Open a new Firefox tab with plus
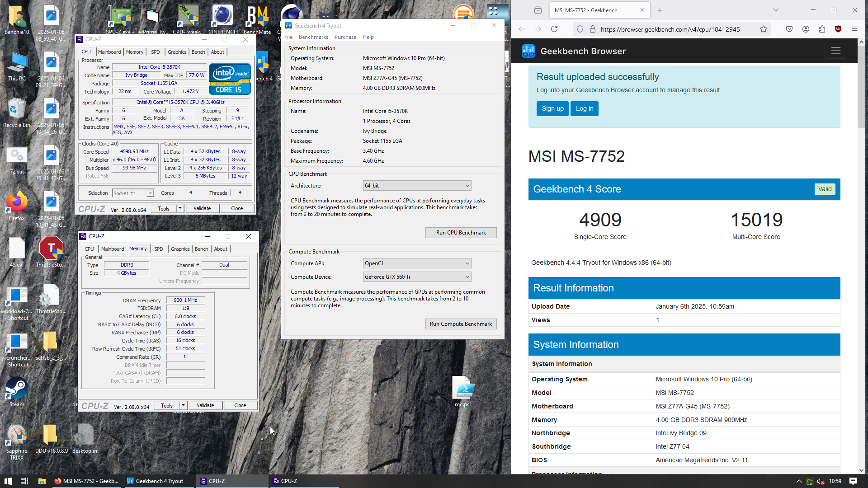Screen dimensions: 868x488 (660, 10)
